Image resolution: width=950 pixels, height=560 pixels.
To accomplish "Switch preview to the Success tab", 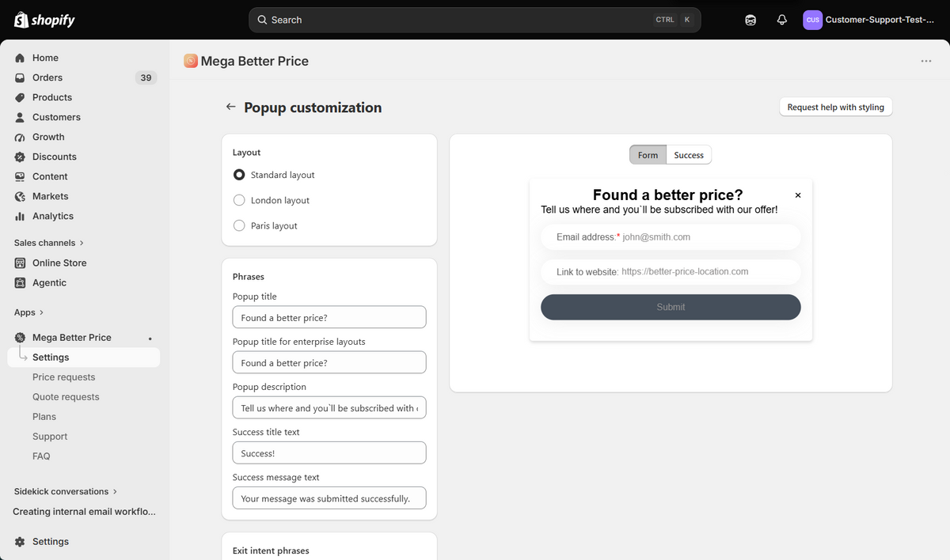I will 689,155.
